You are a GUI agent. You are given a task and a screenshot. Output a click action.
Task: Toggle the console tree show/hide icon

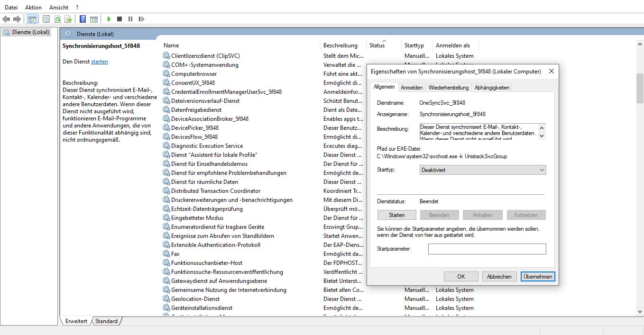[32, 19]
